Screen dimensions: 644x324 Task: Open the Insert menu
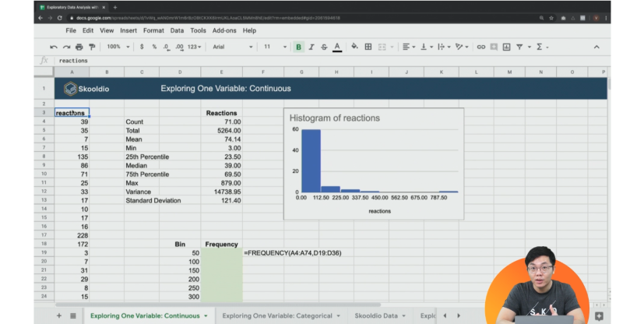tap(128, 30)
